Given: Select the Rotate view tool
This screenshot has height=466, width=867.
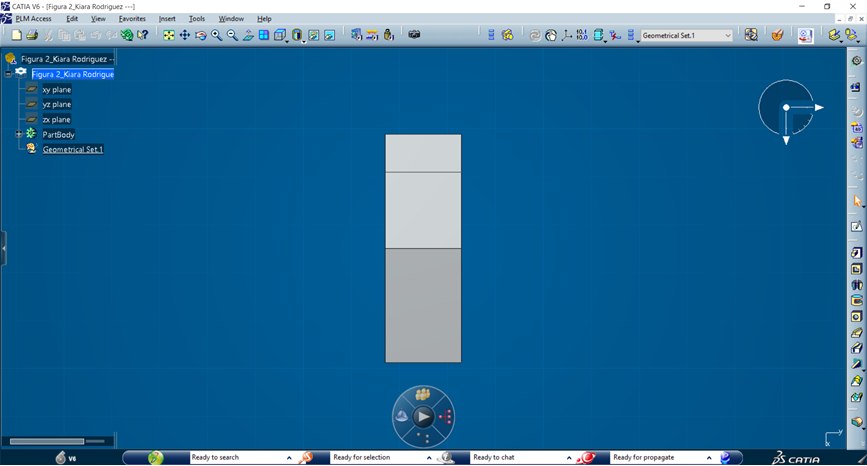Looking at the screenshot, I should pyautogui.click(x=201, y=35).
